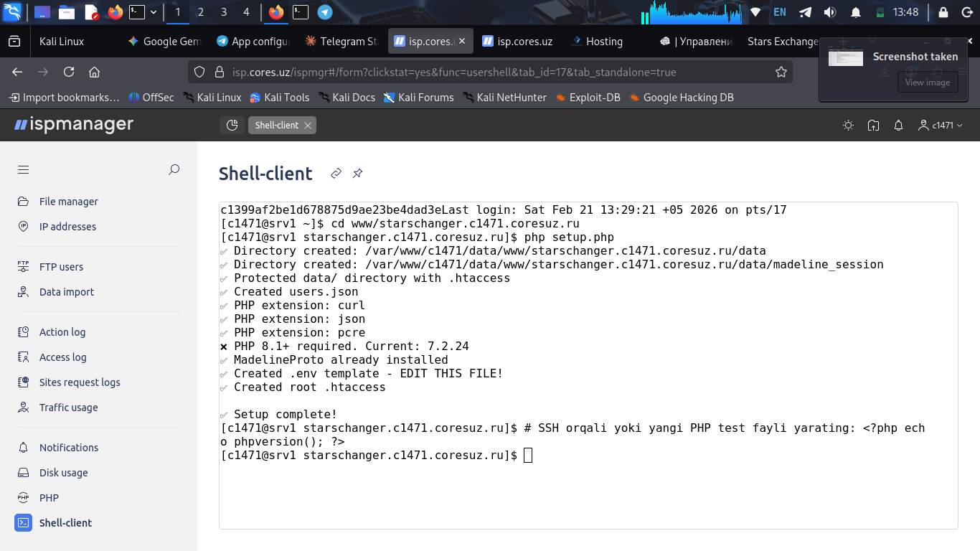Open the Action log page
This screenshot has width=980, height=551.
62,332
